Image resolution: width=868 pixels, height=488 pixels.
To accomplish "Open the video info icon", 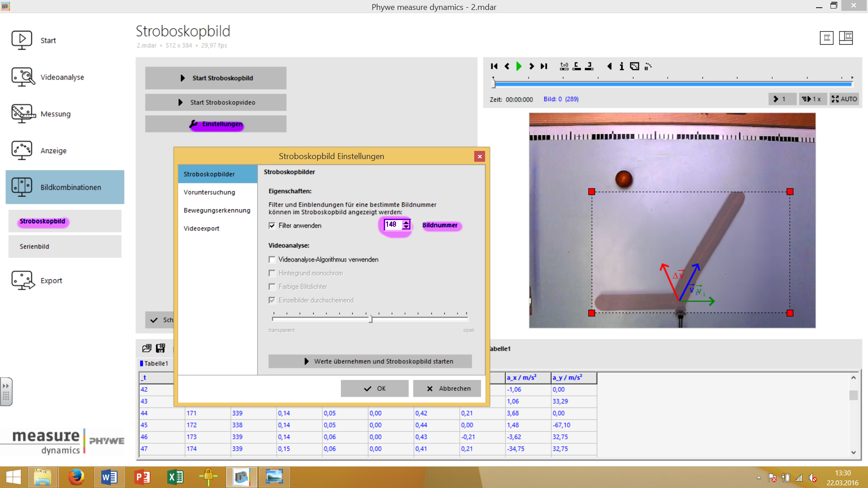I will pyautogui.click(x=622, y=66).
